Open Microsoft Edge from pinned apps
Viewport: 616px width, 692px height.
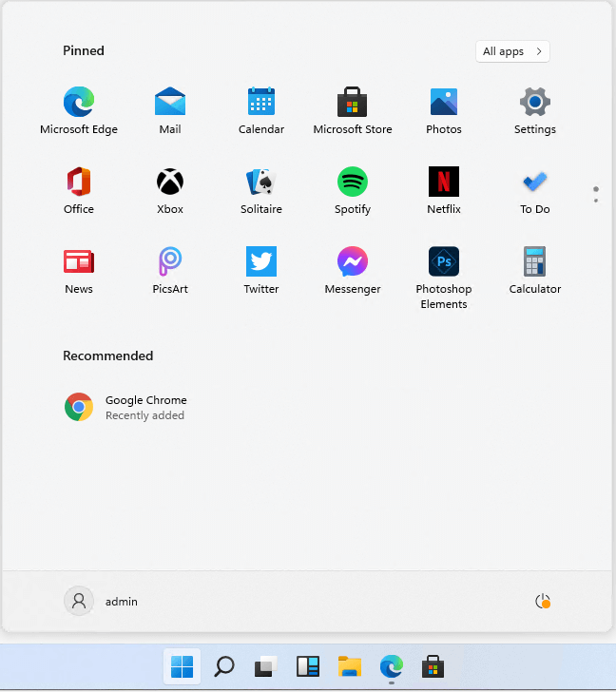tap(79, 110)
